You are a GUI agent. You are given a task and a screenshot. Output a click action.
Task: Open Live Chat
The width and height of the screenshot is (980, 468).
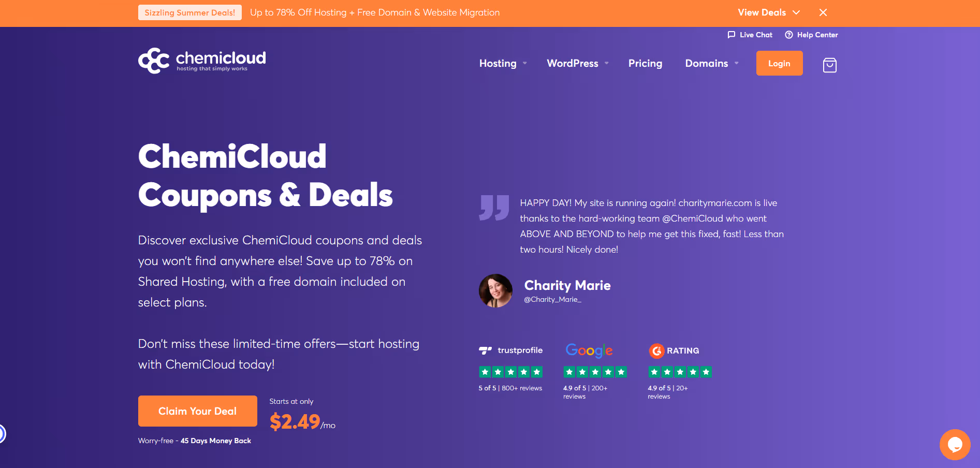click(x=750, y=35)
